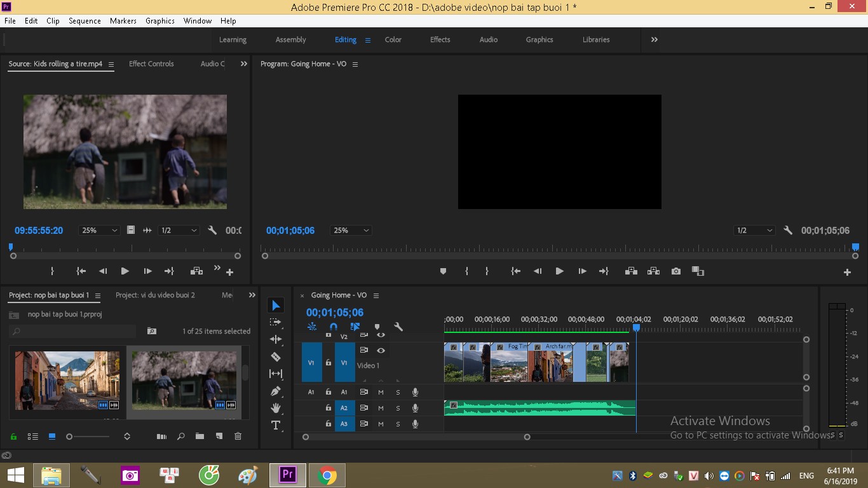Toggle V1 track output eye
868x488 pixels.
coord(381,350)
